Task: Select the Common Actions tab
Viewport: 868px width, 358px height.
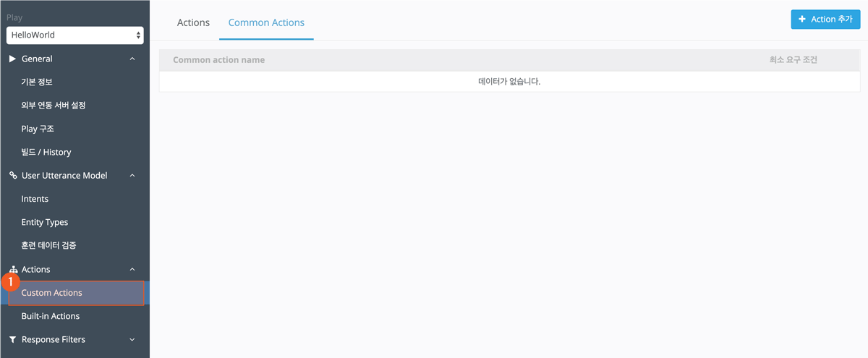Action: 266,22
